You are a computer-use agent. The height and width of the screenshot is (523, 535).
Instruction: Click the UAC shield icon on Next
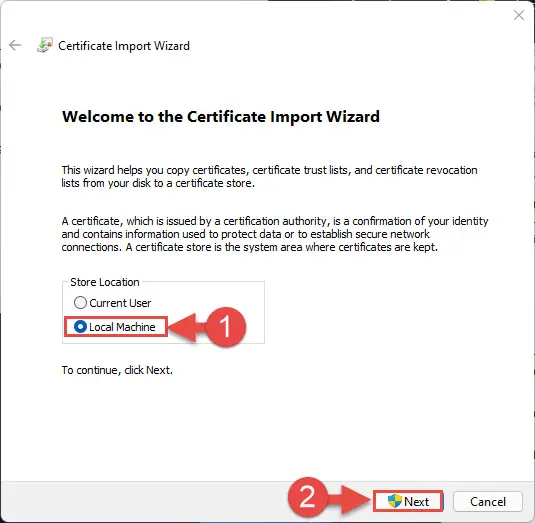394,501
